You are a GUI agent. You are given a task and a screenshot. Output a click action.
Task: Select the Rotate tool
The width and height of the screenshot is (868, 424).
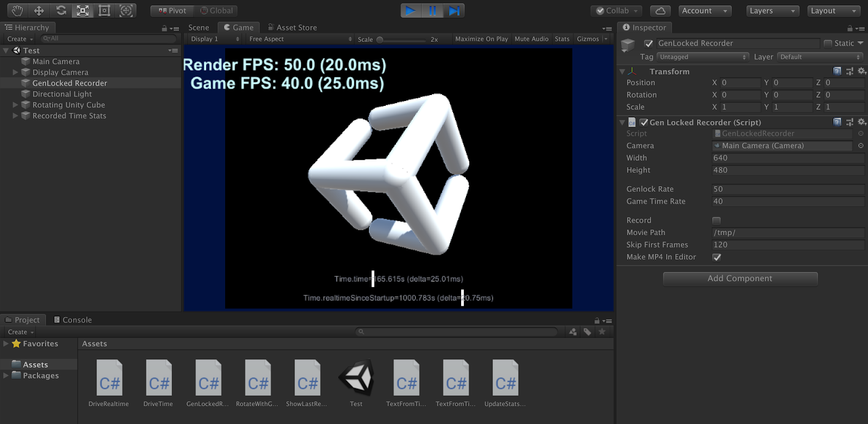pyautogui.click(x=61, y=10)
